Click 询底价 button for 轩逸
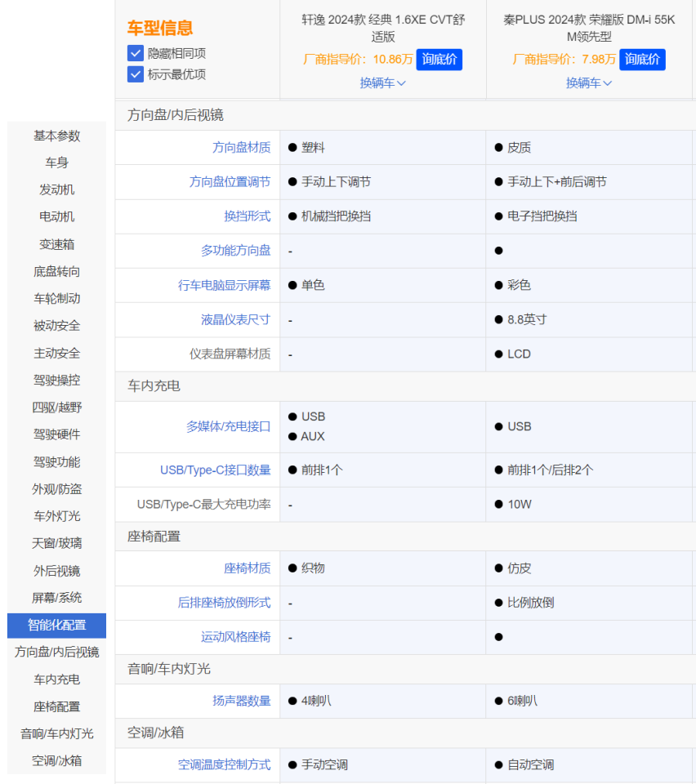 point(439,60)
